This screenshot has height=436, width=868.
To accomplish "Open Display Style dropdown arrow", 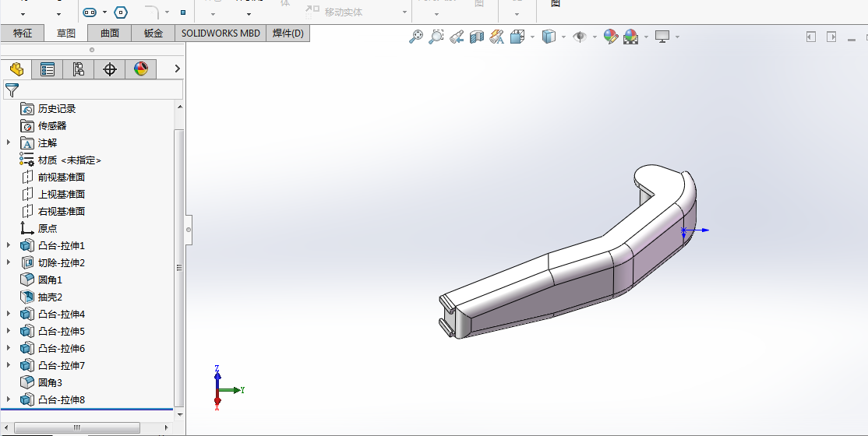I will click(x=563, y=37).
